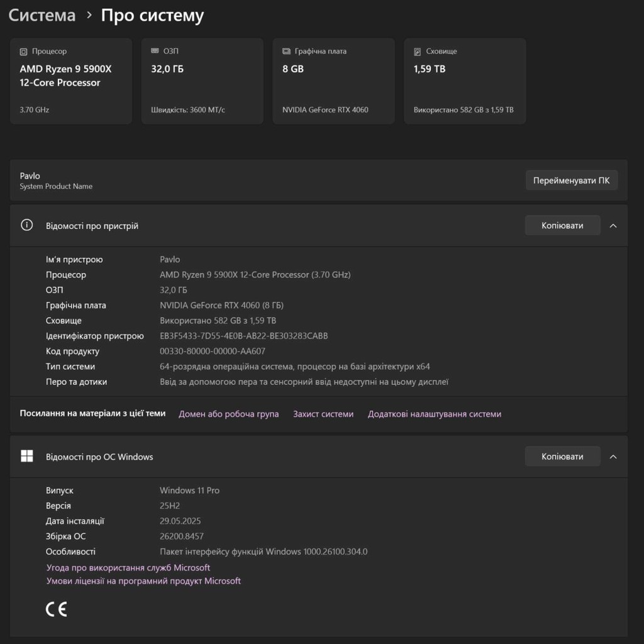Collapse the Windows OS information section

click(x=613, y=457)
